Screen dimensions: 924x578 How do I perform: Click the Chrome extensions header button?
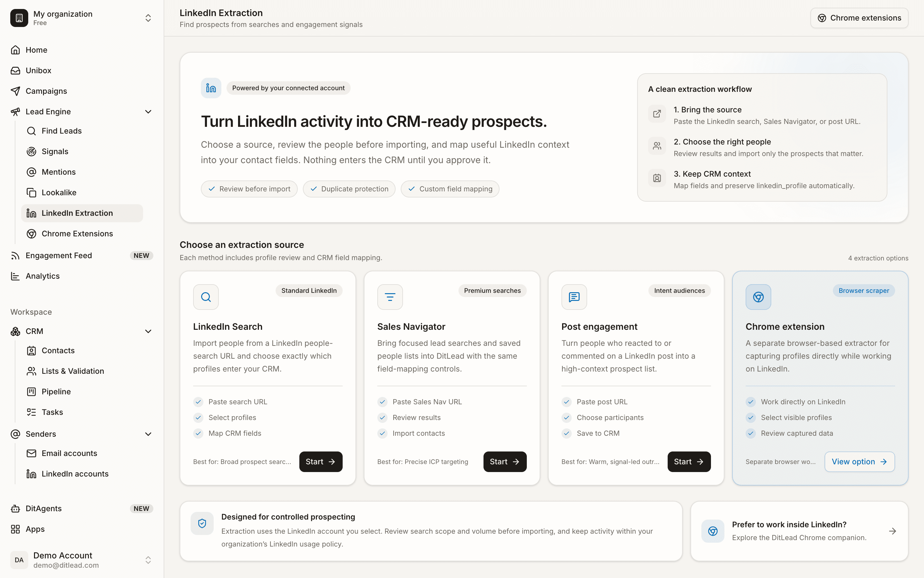coord(859,18)
